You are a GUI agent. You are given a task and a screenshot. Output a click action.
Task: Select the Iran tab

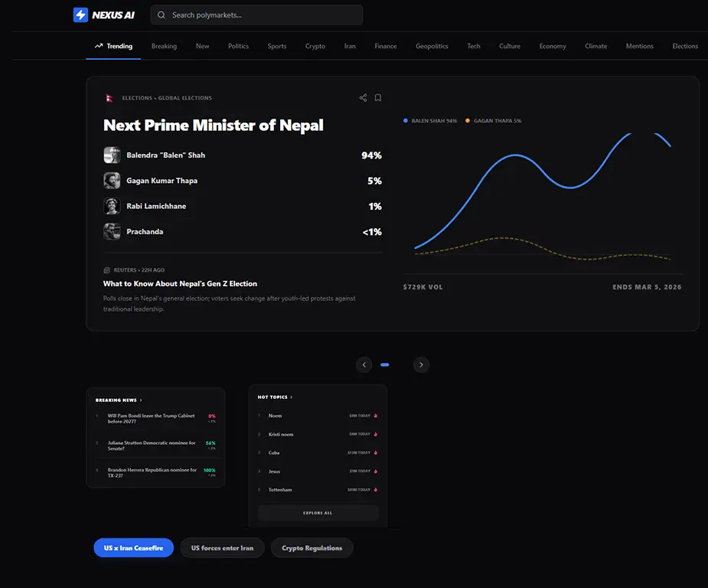tap(350, 46)
